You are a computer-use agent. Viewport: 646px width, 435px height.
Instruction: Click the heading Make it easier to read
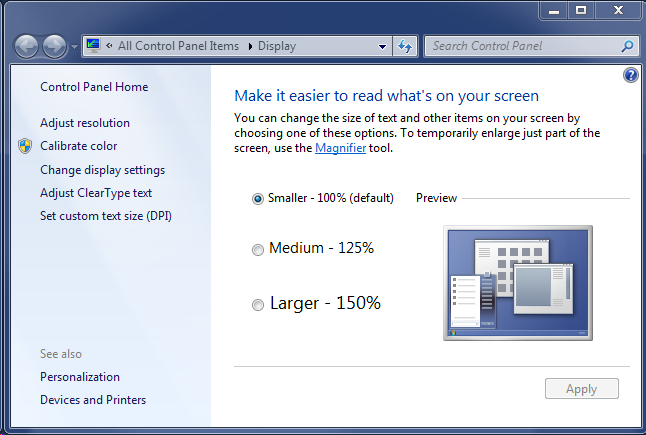tap(386, 96)
